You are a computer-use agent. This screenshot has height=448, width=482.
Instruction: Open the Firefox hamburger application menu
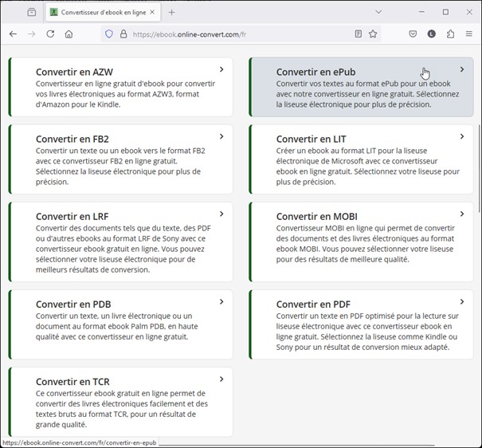469,34
